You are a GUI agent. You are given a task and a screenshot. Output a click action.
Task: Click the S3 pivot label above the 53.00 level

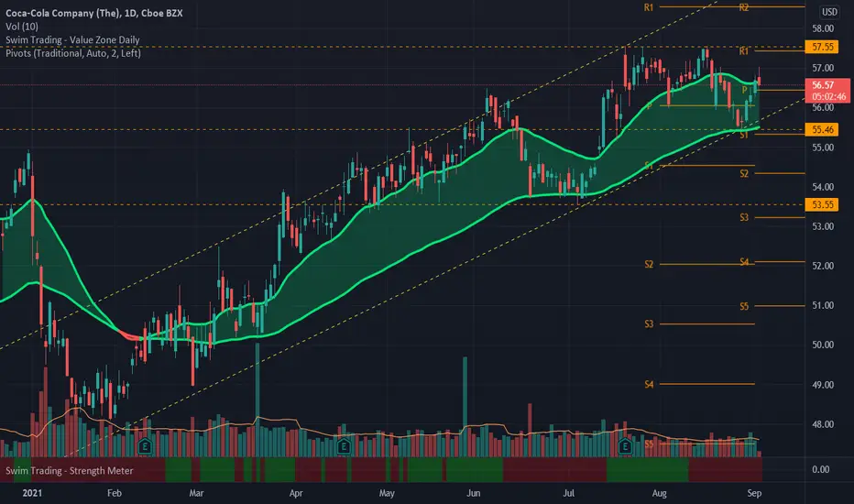pyautogui.click(x=744, y=217)
